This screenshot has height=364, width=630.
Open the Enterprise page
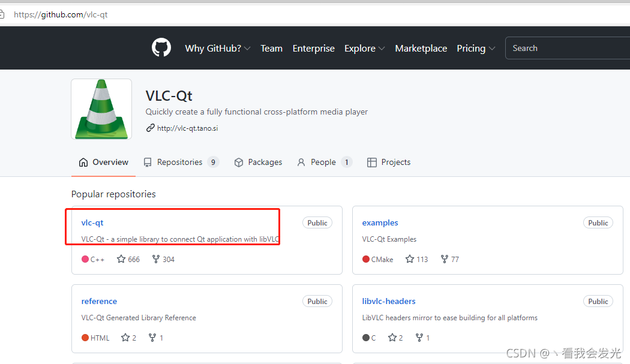[313, 48]
